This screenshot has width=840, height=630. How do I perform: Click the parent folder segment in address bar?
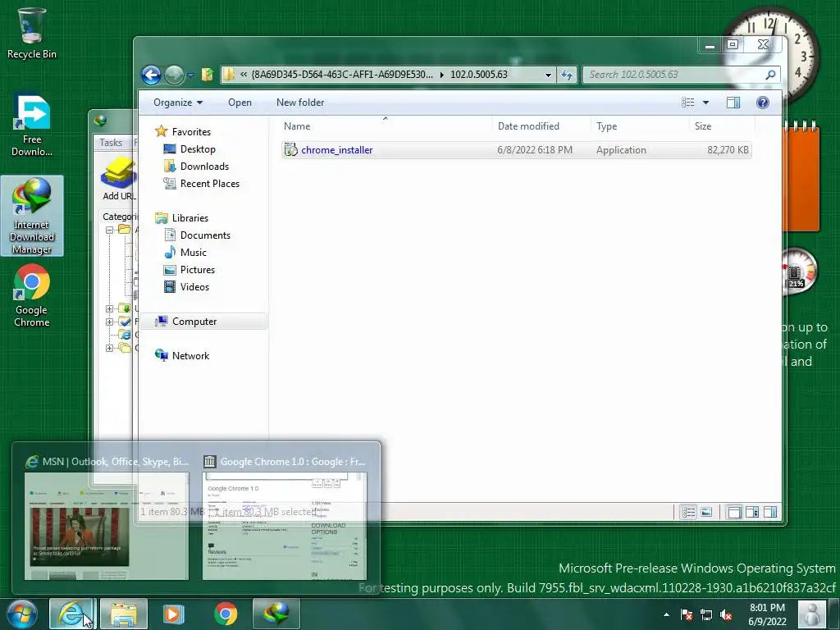pyautogui.click(x=342, y=75)
